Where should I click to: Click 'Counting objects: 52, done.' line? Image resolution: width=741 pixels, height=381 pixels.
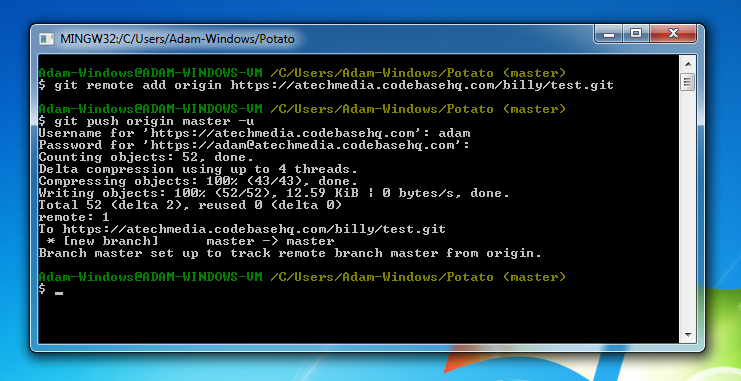pyautogui.click(x=146, y=157)
